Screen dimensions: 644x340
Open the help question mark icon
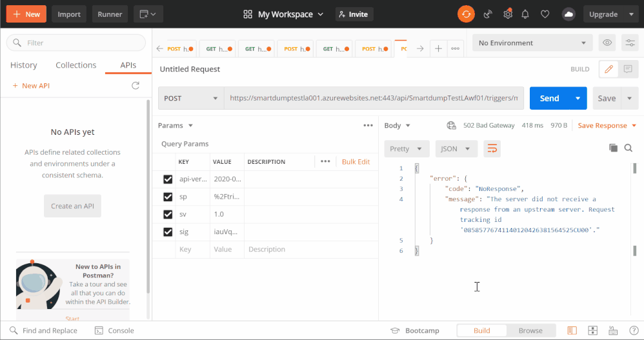click(634, 330)
